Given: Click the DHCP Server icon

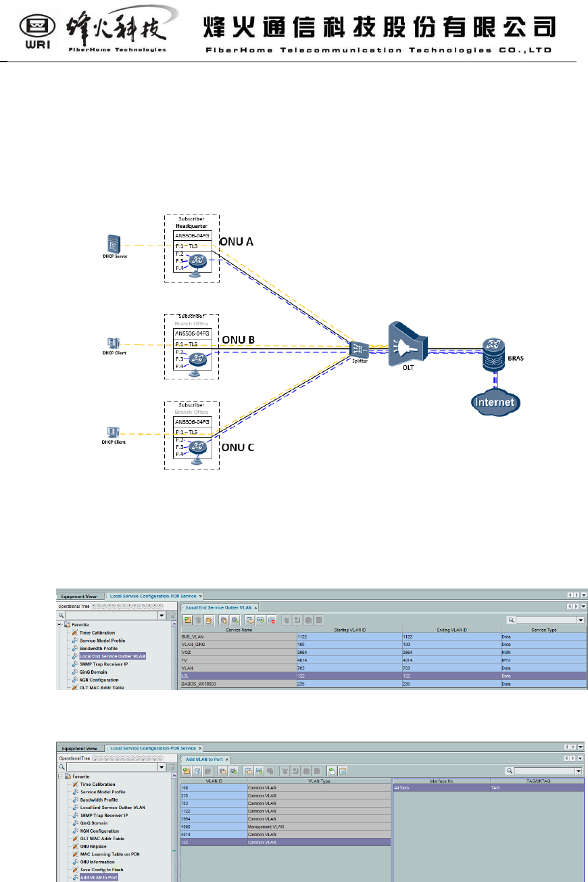Looking at the screenshot, I should (114, 245).
